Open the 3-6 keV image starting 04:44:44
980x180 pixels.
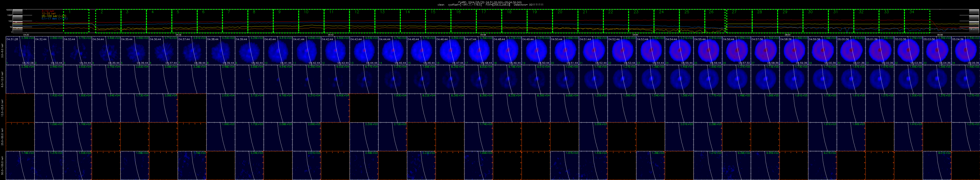pyautogui.click(x=393, y=51)
